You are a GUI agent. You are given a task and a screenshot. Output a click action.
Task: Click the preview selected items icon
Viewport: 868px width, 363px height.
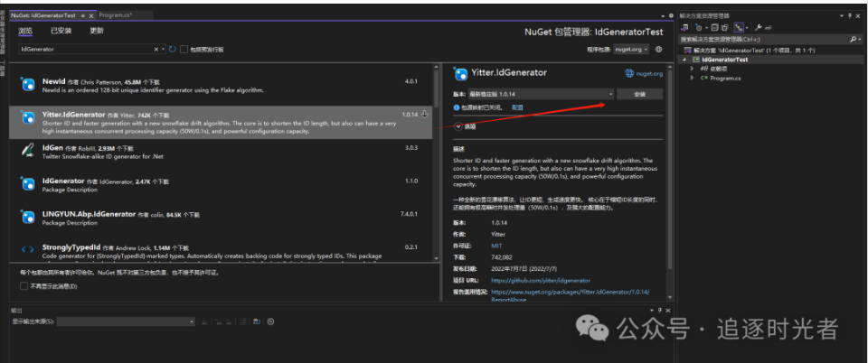[x=769, y=27]
